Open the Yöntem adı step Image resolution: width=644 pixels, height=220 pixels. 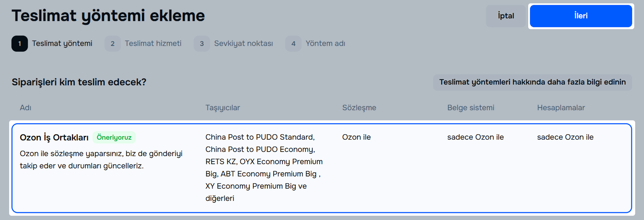[x=325, y=43]
